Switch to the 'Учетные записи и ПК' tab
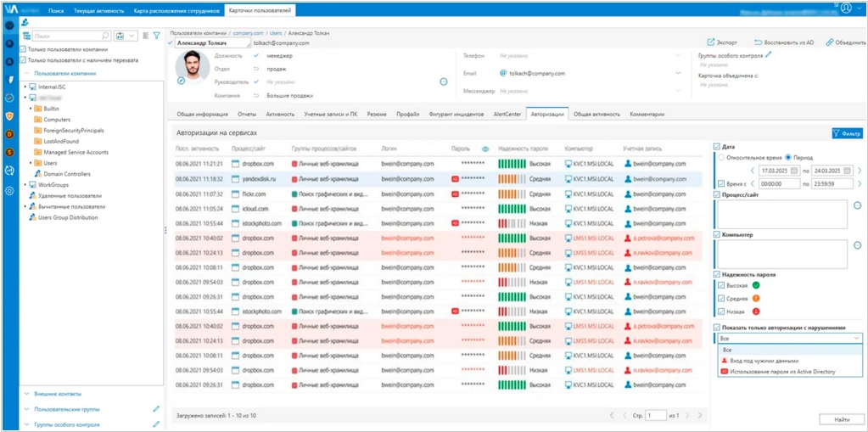The height and width of the screenshot is (432, 868). click(x=330, y=114)
